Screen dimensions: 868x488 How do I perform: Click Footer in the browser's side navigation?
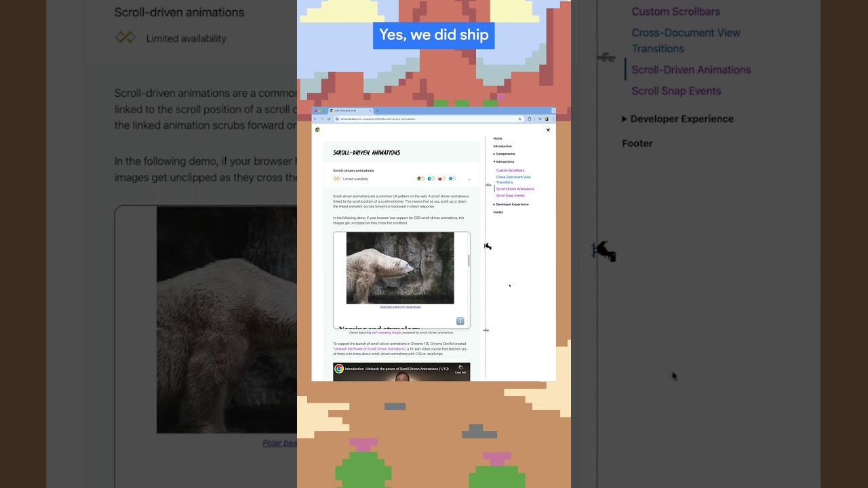(x=498, y=212)
